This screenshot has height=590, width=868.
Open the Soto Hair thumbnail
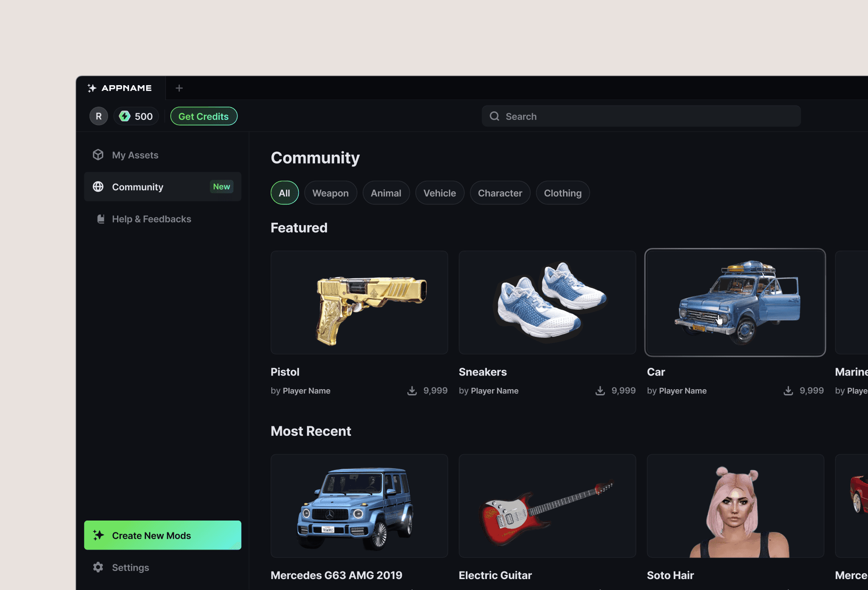[735, 506]
